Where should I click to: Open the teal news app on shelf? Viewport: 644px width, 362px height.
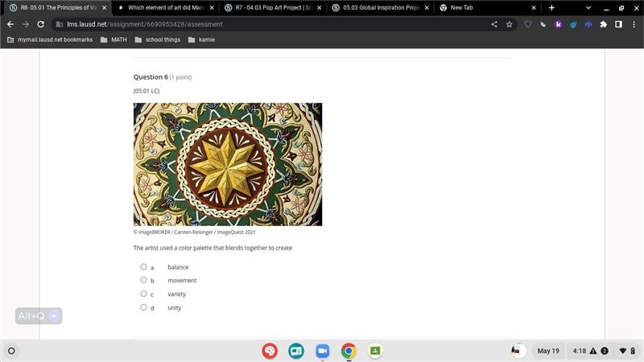point(296,351)
